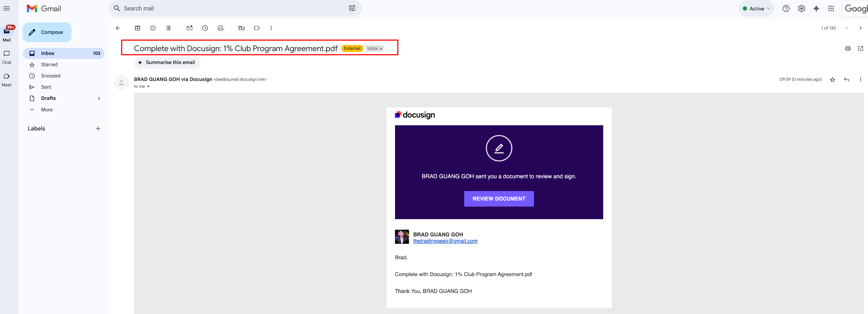Compose a new email
868x314 pixels.
point(47,32)
